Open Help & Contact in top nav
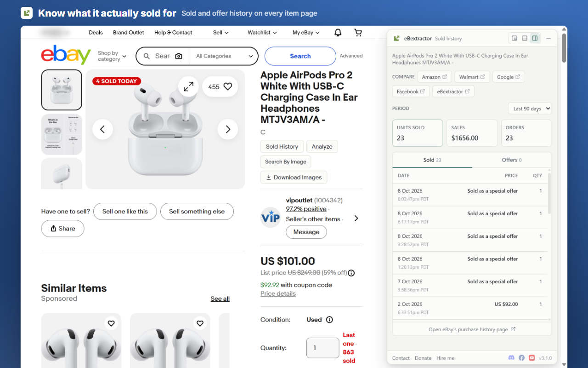This screenshot has width=588, height=368. (x=173, y=33)
